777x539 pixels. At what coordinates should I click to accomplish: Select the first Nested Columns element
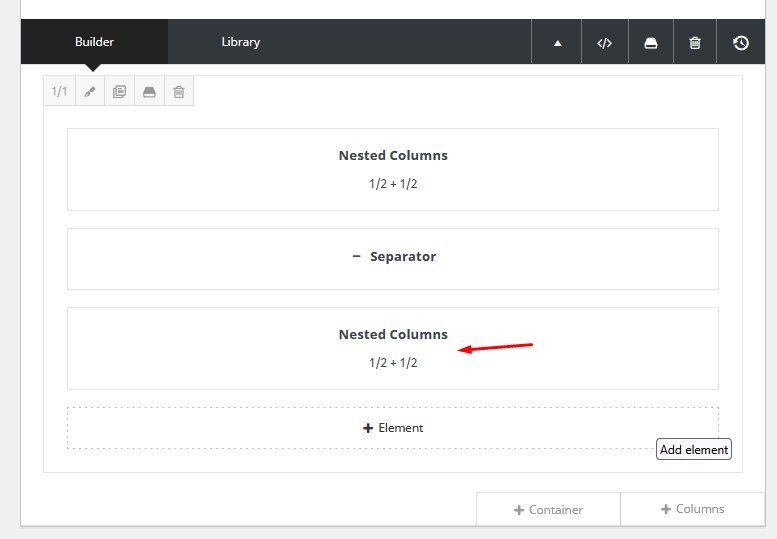pyautogui.click(x=392, y=169)
